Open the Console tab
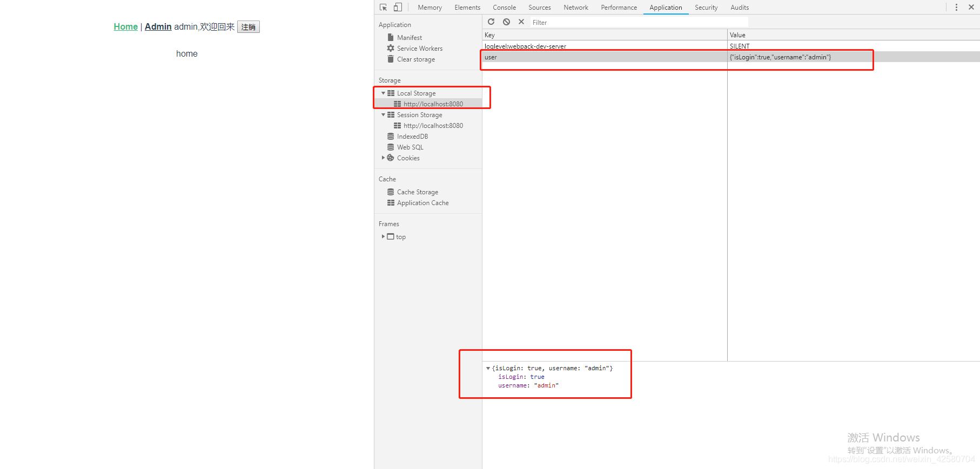 [x=504, y=8]
